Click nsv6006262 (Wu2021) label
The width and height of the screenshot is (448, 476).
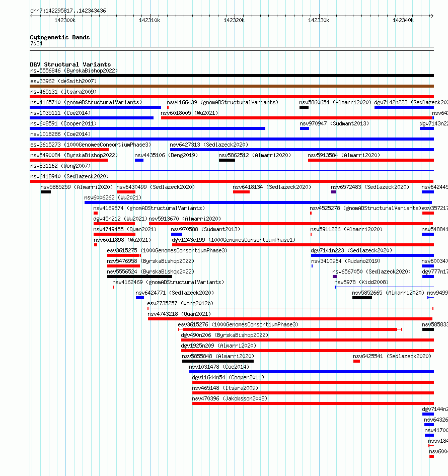point(113,197)
